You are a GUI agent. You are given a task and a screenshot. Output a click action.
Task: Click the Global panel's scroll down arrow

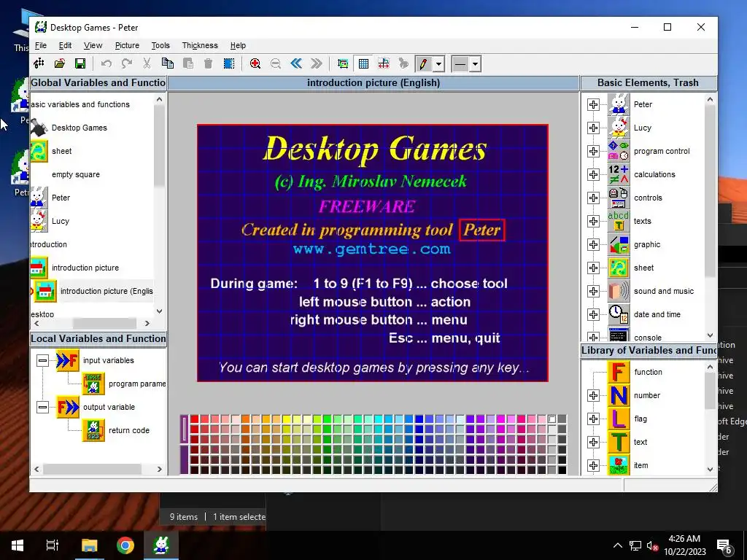pos(160,311)
